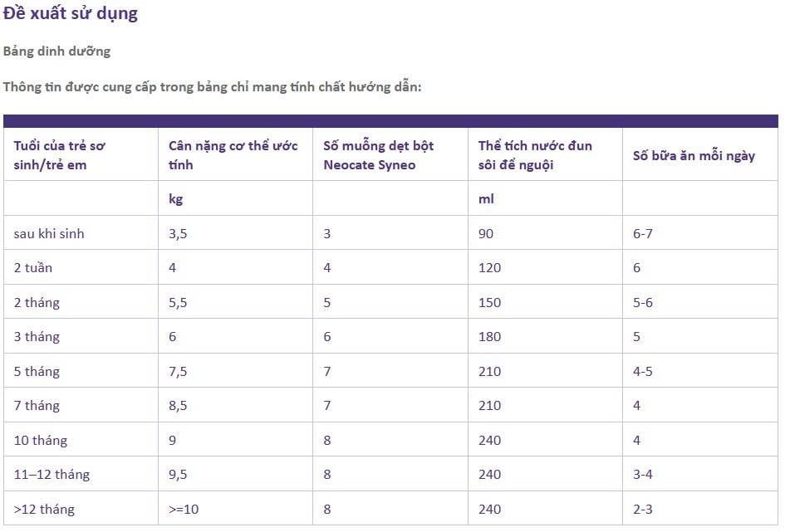
Task: Click the '8,5' weight cell
Action: click(178, 406)
